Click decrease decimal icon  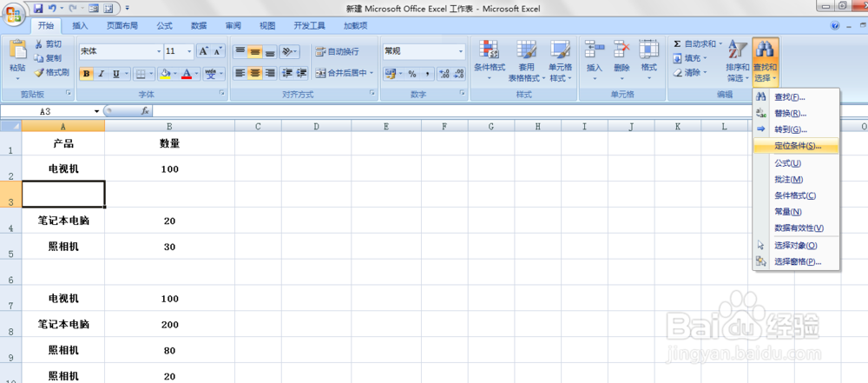459,74
